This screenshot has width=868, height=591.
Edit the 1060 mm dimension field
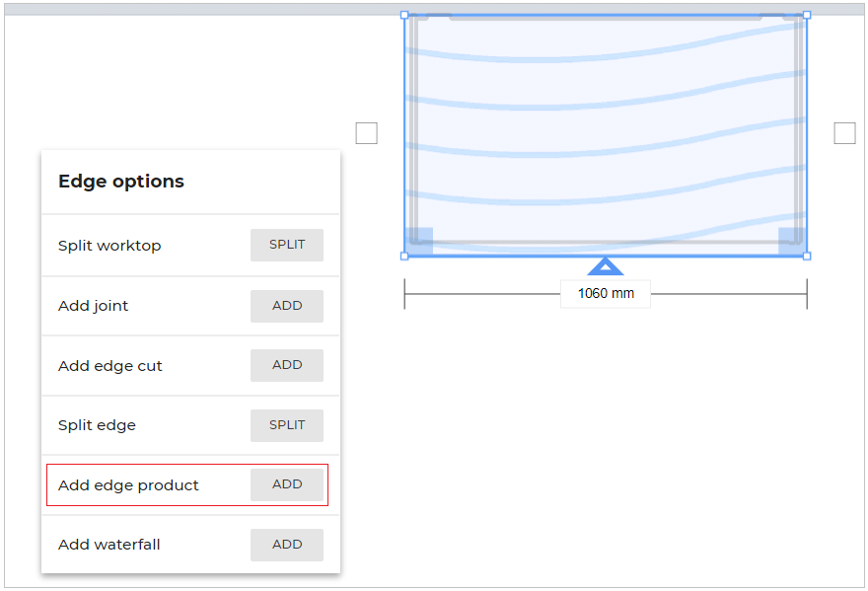click(x=606, y=293)
